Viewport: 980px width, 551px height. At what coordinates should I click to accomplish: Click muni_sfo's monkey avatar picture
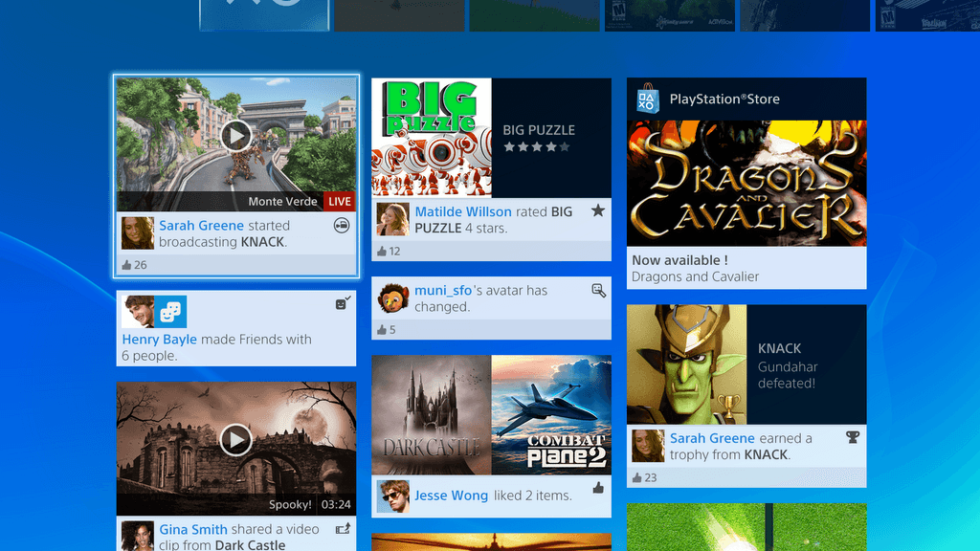click(393, 298)
